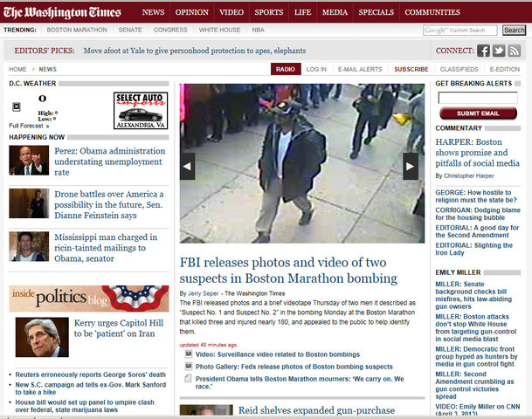
Task: Open Obama tells Boston Marathon mourners story
Action: coord(300,382)
